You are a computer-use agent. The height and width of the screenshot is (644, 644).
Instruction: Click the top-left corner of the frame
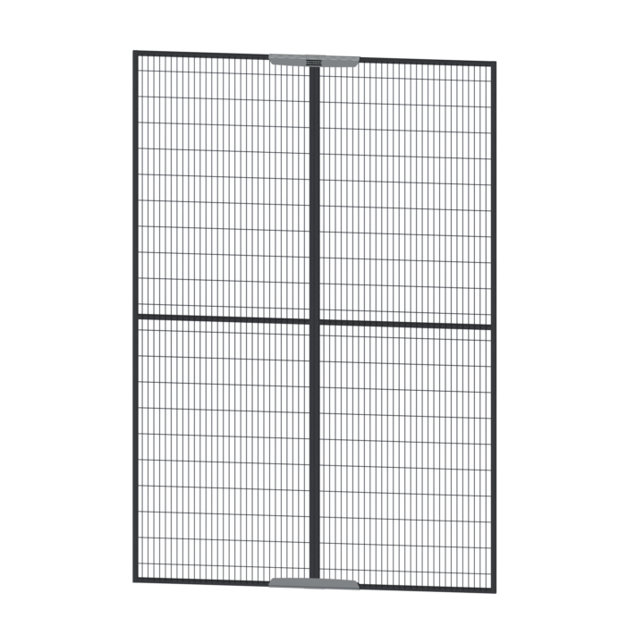click(134, 53)
